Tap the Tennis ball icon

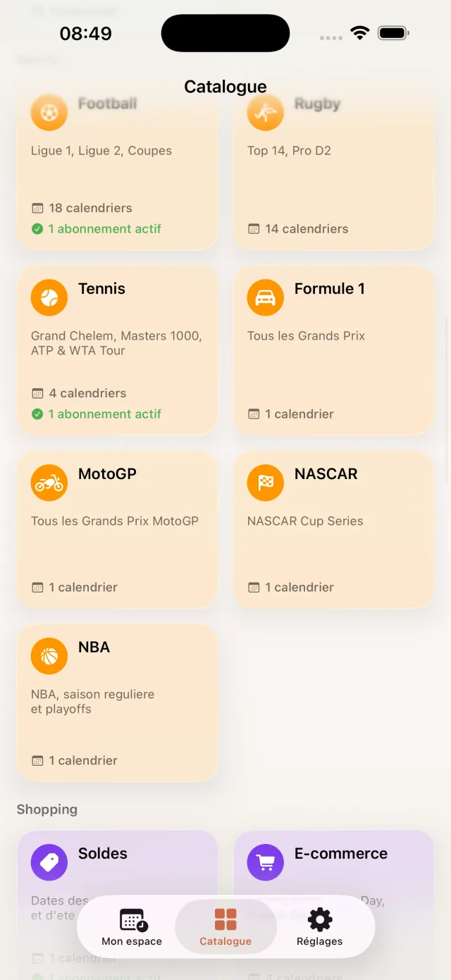pos(49,298)
